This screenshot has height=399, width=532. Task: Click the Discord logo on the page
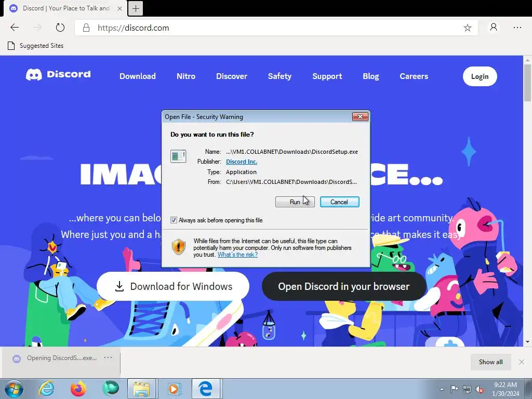(x=58, y=74)
